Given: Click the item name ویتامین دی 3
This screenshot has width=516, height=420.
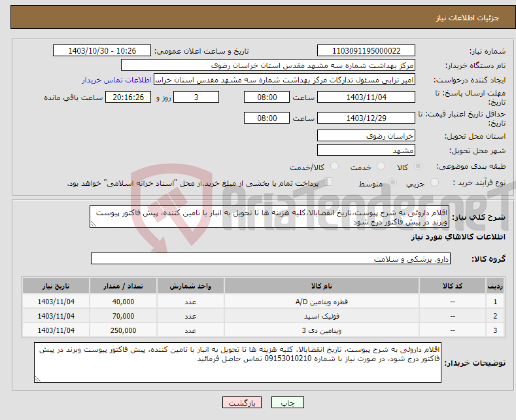Looking at the screenshot, I should point(322,330).
